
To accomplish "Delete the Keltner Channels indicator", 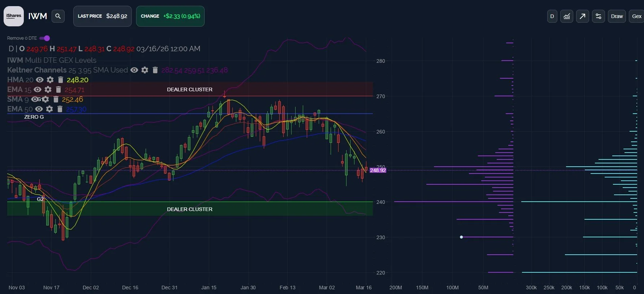I will tap(155, 70).
